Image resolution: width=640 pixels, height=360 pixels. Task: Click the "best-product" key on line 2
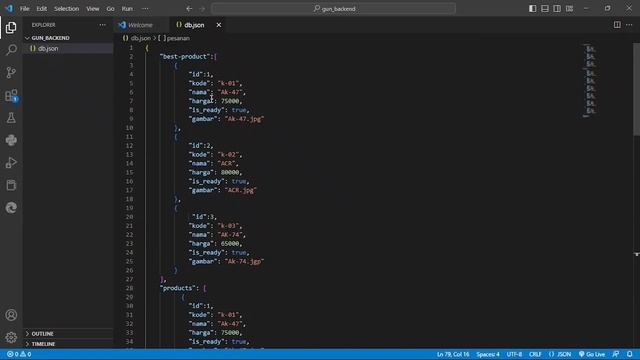[x=184, y=56]
